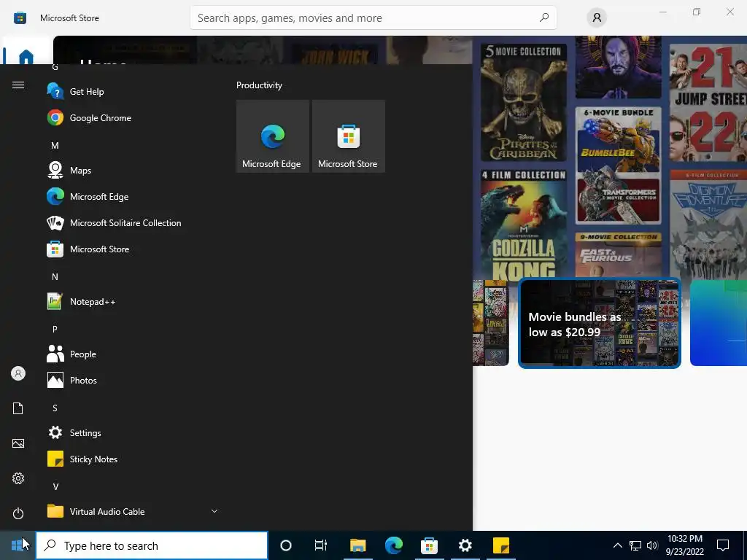
Task: Open the Movie bundles promo card
Action: [600, 323]
